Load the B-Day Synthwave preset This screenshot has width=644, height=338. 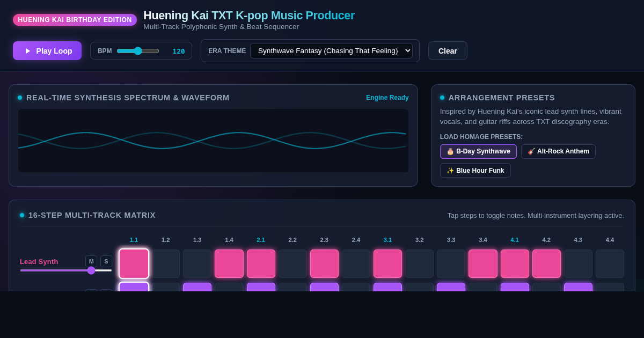(478, 151)
